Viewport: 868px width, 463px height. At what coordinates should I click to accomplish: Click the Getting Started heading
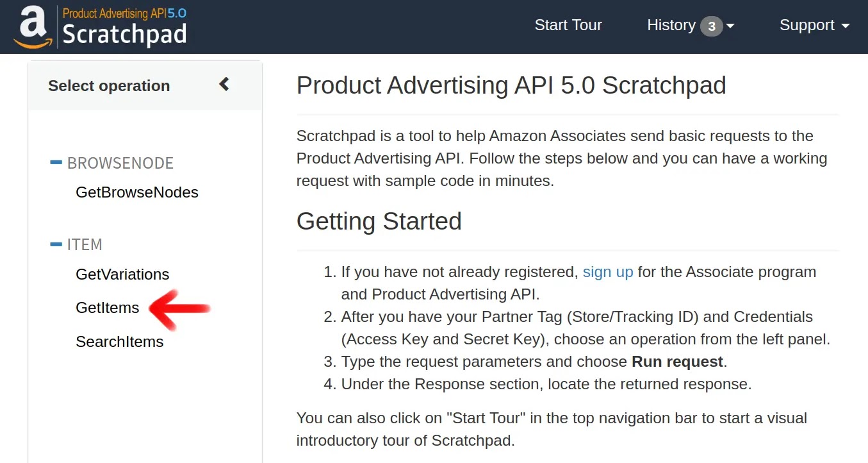[379, 221]
